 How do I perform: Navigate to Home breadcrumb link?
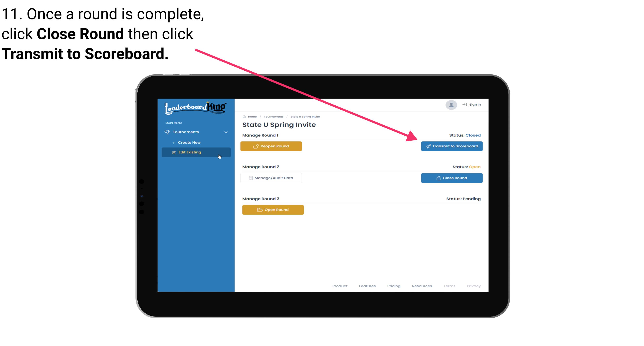coord(252,116)
